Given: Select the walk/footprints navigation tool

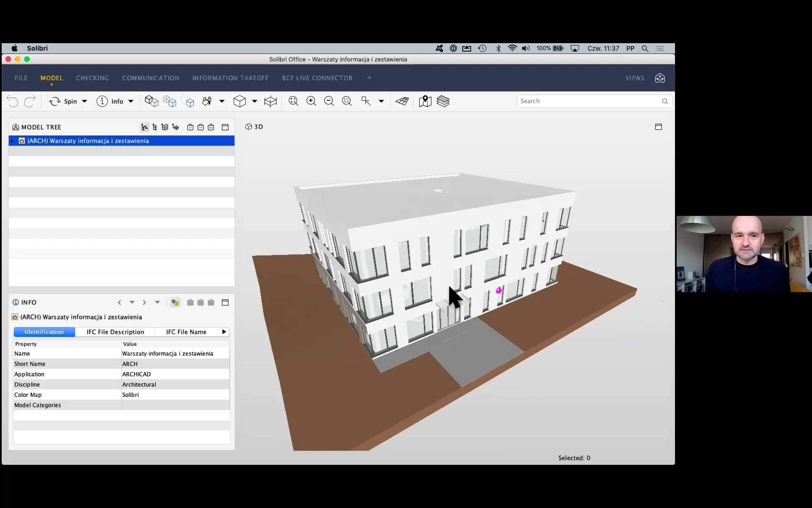Looking at the screenshot, I should 207,101.
